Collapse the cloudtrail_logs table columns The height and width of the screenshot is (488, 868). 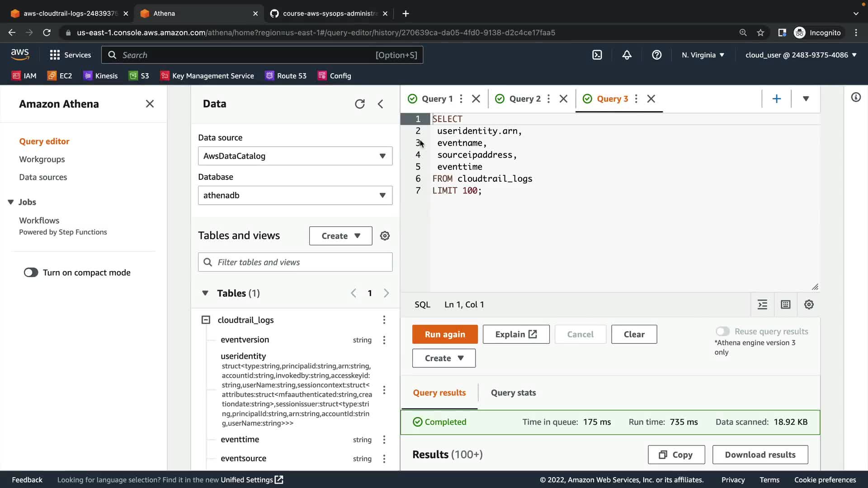pyautogui.click(x=206, y=320)
